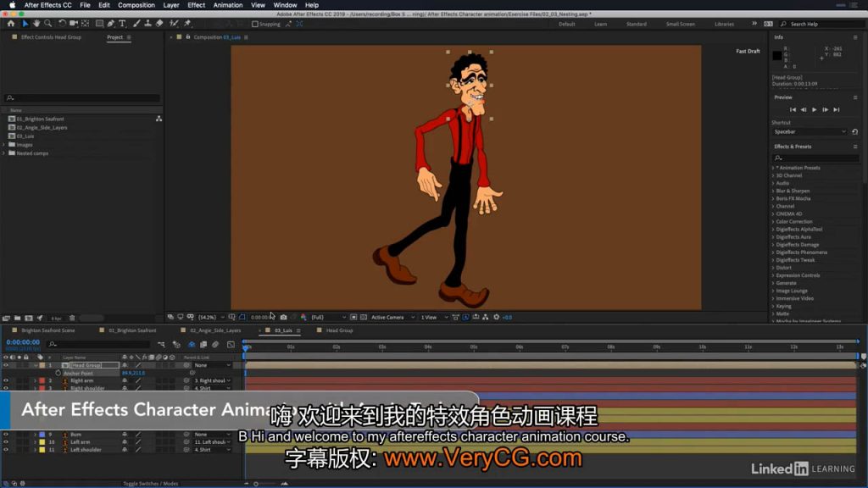Image resolution: width=868 pixels, height=488 pixels.
Task: Click the Graph Editor icon in timeline
Action: pos(231,345)
